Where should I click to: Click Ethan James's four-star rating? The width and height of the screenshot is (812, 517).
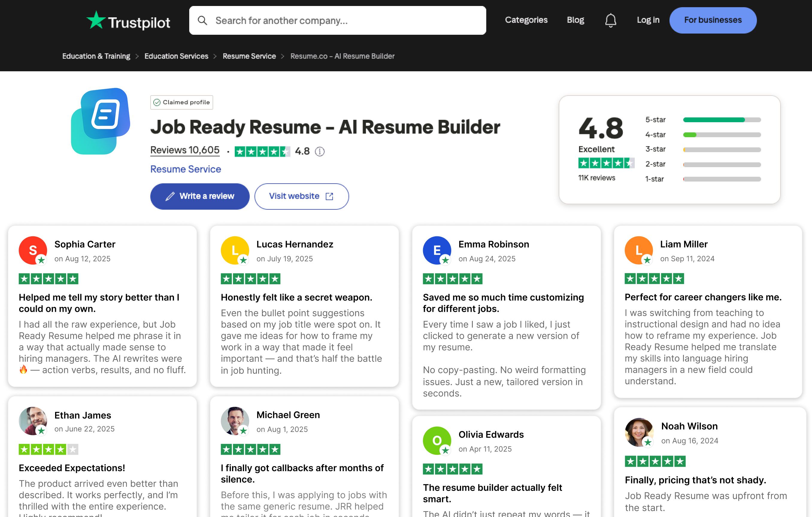pos(49,449)
